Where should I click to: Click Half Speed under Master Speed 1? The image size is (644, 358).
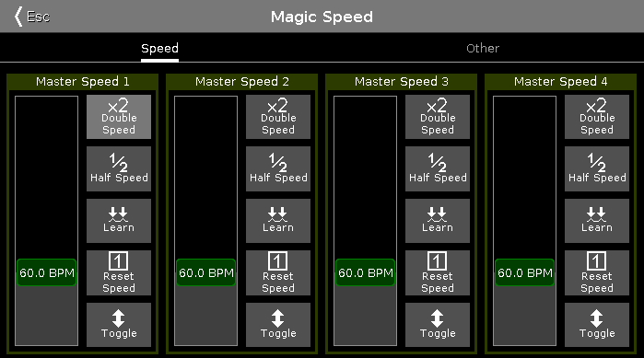coord(119,169)
